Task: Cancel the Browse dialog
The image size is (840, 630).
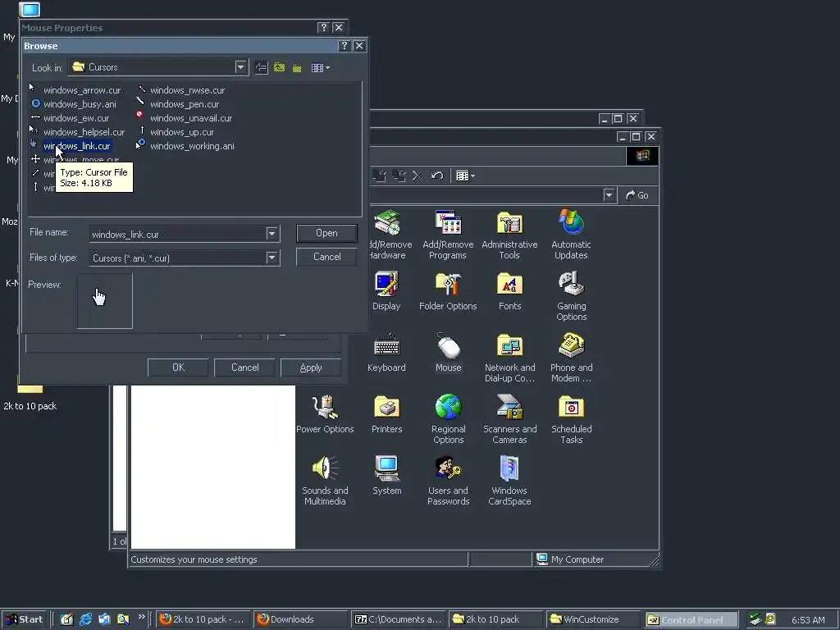Action: click(x=326, y=257)
